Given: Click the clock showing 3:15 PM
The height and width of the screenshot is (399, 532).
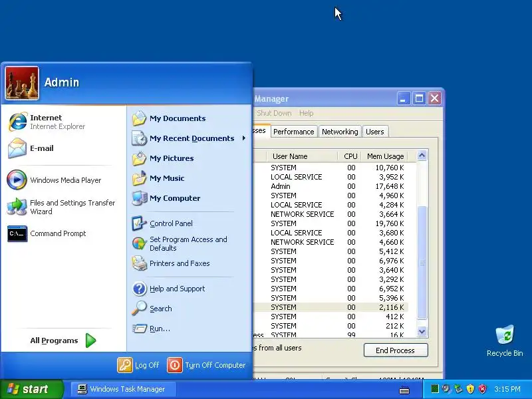Looking at the screenshot, I should coord(507,389).
